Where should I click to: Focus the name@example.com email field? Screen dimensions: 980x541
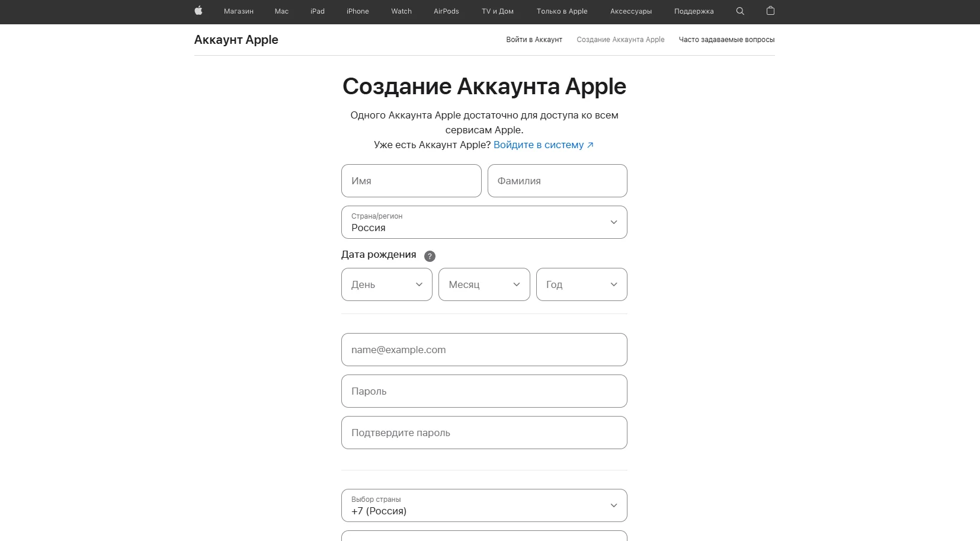pyautogui.click(x=484, y=350)
